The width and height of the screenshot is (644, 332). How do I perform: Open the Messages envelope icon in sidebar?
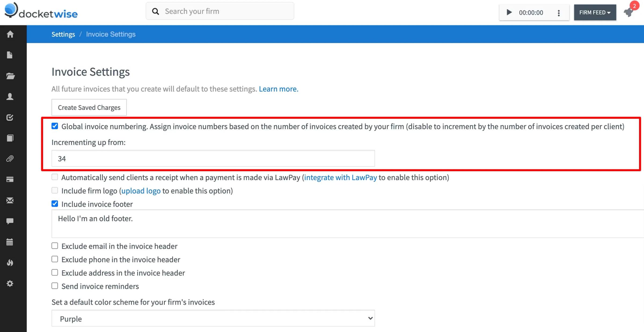coord(10,200)
